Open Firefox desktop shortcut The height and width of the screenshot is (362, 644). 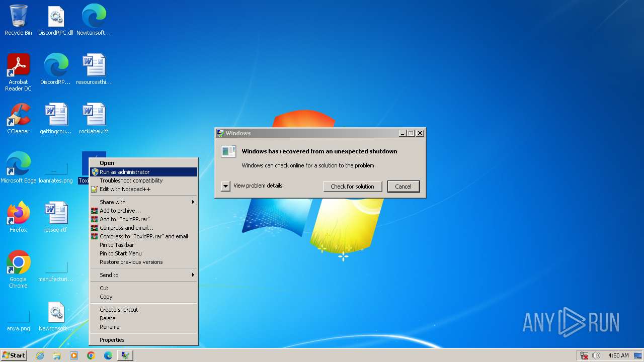pos(18,217)
